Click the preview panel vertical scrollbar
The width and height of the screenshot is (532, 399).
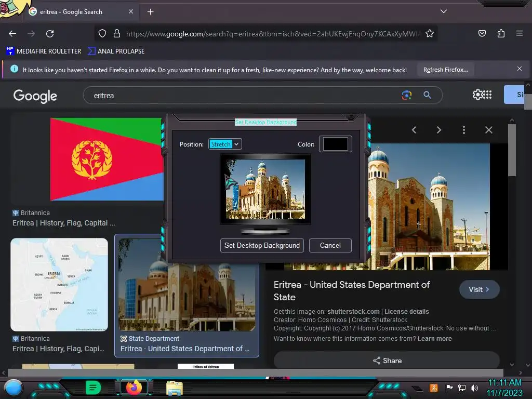pos(512,150)
